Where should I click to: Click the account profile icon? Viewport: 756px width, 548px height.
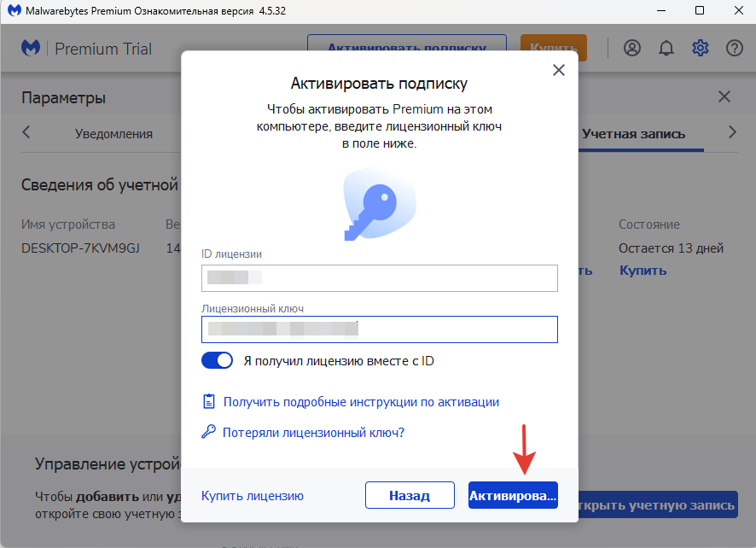[x=632, y=48]
